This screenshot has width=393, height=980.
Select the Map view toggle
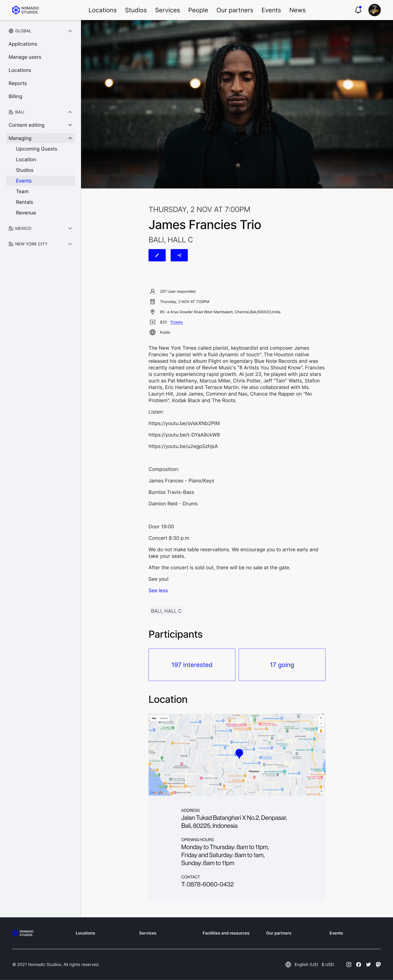point(154,718)
